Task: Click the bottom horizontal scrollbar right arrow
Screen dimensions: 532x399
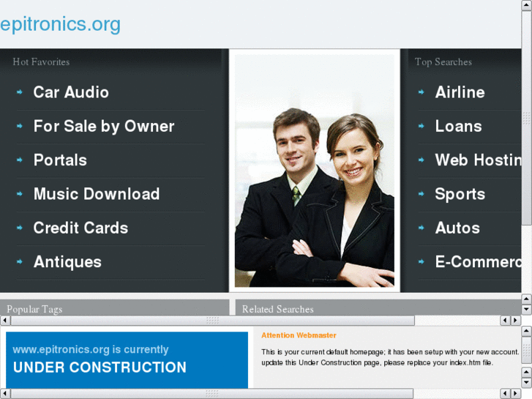Action: tap(515, 394)
